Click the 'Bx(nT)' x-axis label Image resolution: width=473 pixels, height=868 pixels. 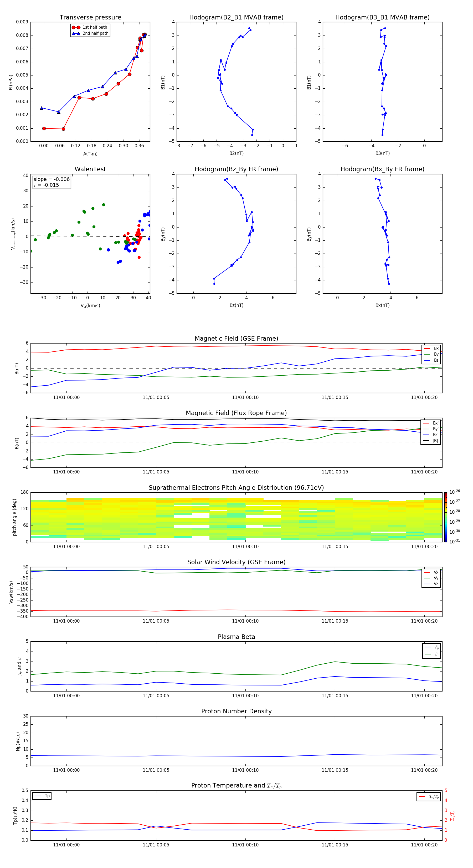click(x=382, y=305)
